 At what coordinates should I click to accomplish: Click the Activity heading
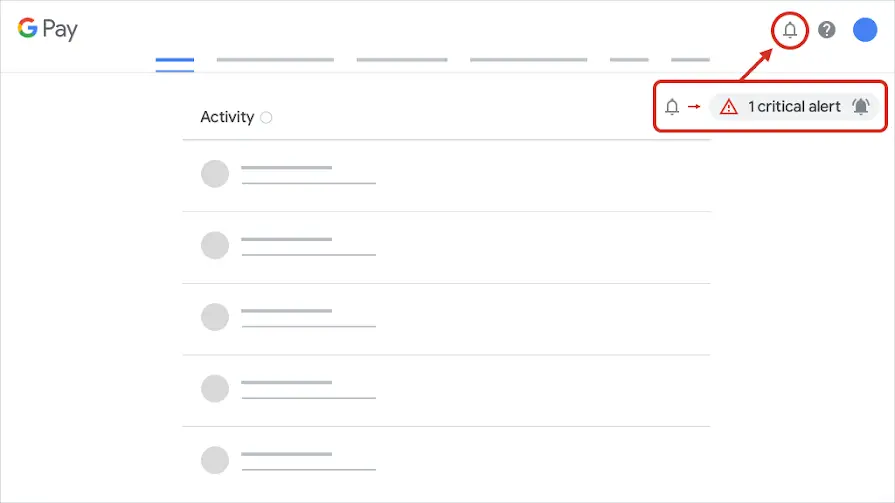pyautogui.click(x=227, y=117)
